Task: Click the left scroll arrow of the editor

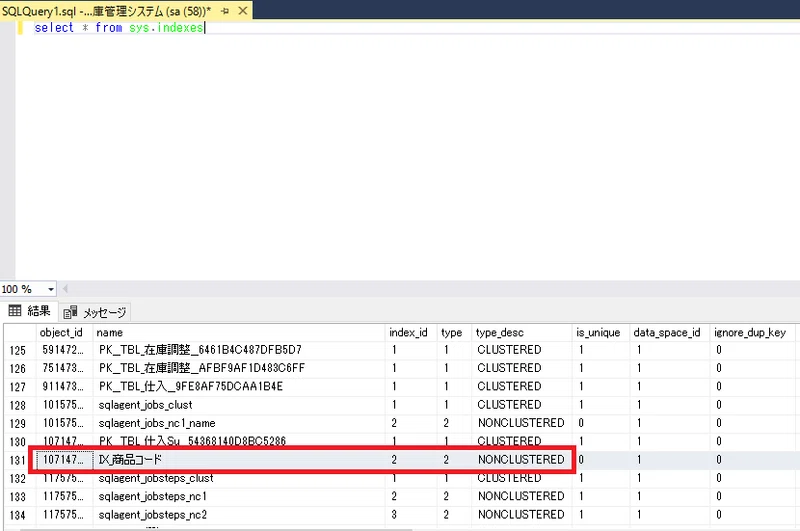Action: coord(65,289)
